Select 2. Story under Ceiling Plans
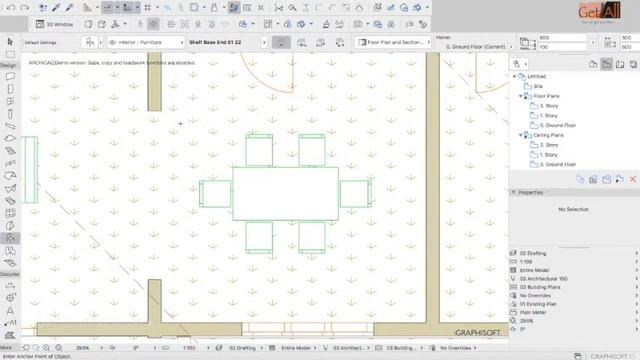This screenshot has width=640, height=360. click(x=549, y=145)
